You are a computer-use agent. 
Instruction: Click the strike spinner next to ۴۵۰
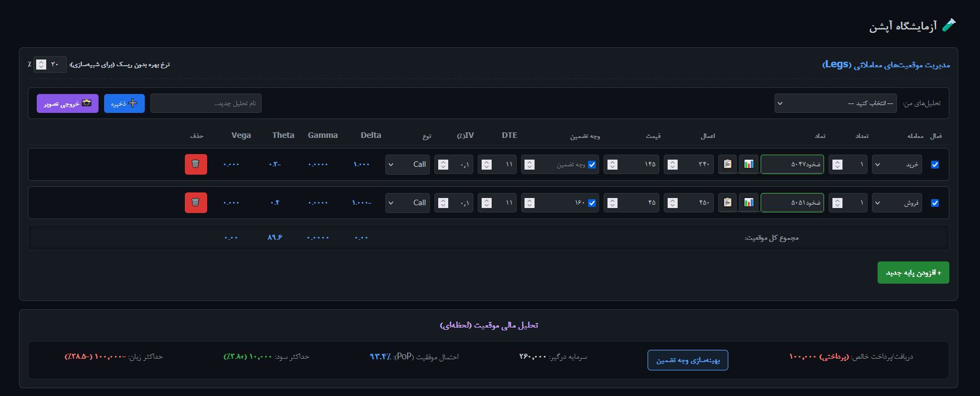[673, 203]
